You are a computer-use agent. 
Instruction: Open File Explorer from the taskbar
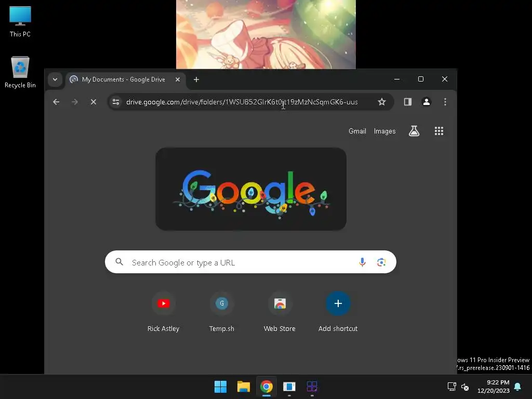pyautogui.click(x=243, y=387)
